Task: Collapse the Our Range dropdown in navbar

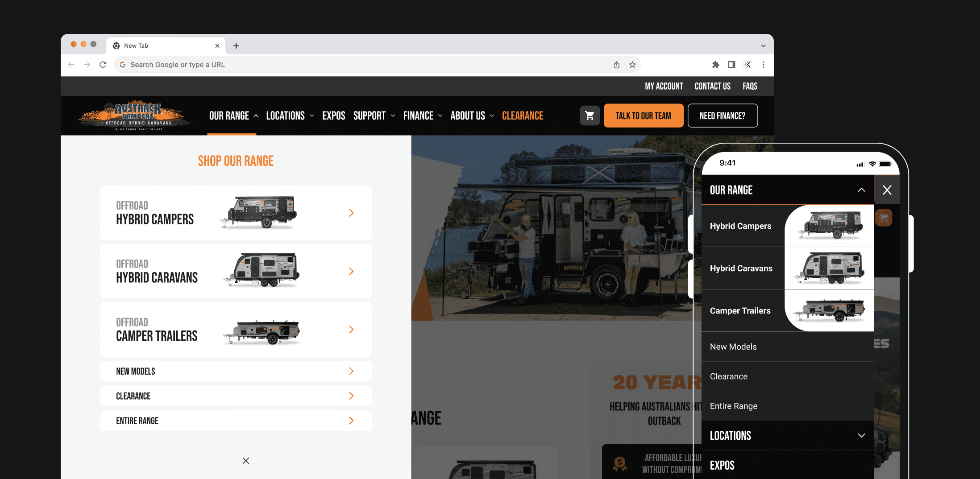Action: pyautogui.click(x=256, y=116)
